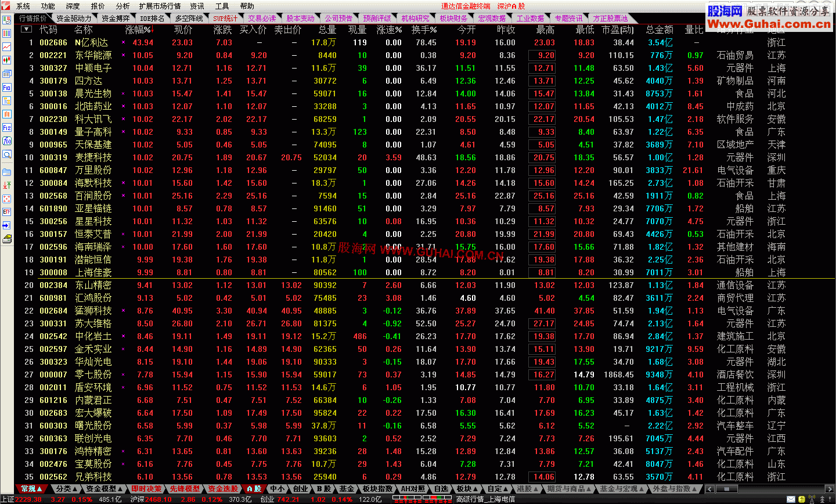
Task: Select the 板块指数 bottom tab
Action: pyautogui.click(x=377, y=489)
